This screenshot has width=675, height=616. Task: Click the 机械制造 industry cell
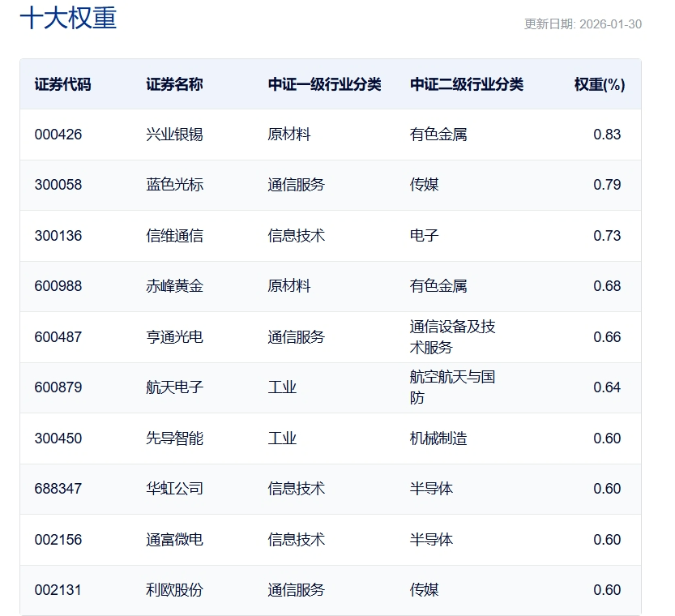tap(438, 438)
